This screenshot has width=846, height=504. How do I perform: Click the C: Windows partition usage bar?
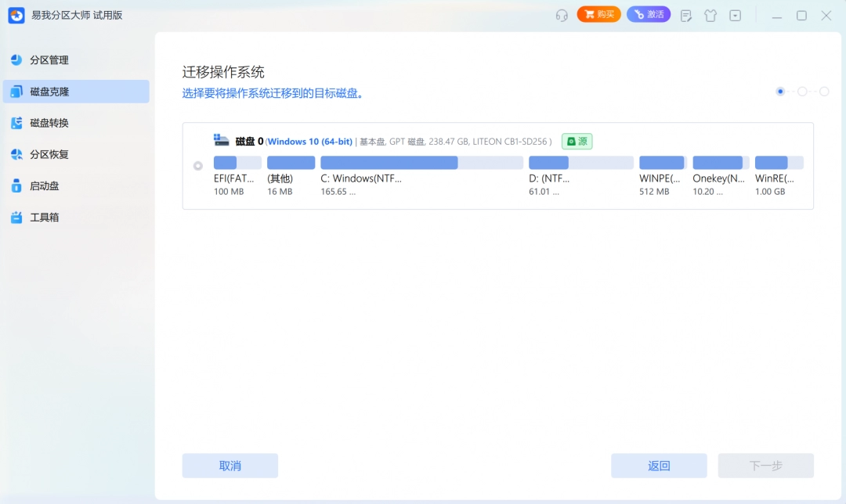(x=422, y=162)
